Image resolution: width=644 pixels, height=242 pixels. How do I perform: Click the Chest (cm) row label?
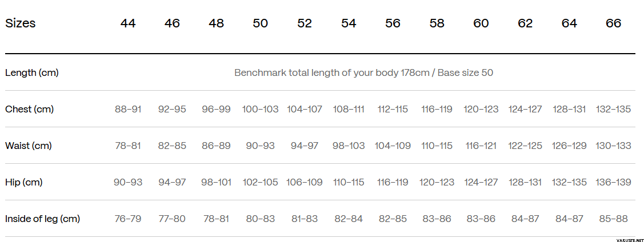(x=30, y=109)
